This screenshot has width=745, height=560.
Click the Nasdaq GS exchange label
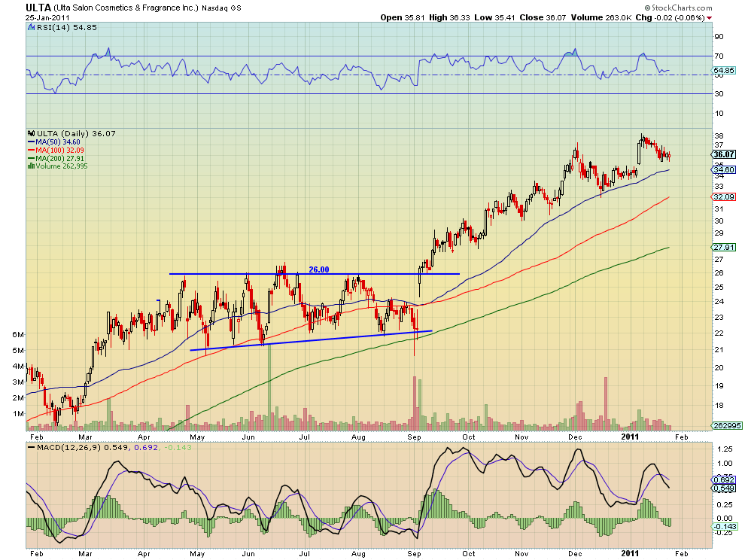221,8
